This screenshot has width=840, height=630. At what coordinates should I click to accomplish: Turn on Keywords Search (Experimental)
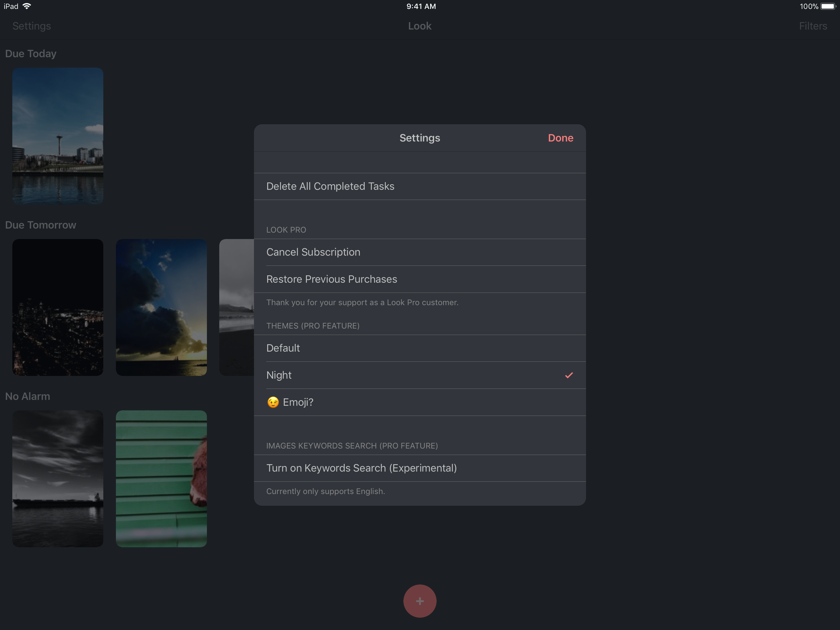[x=420, y=468]
